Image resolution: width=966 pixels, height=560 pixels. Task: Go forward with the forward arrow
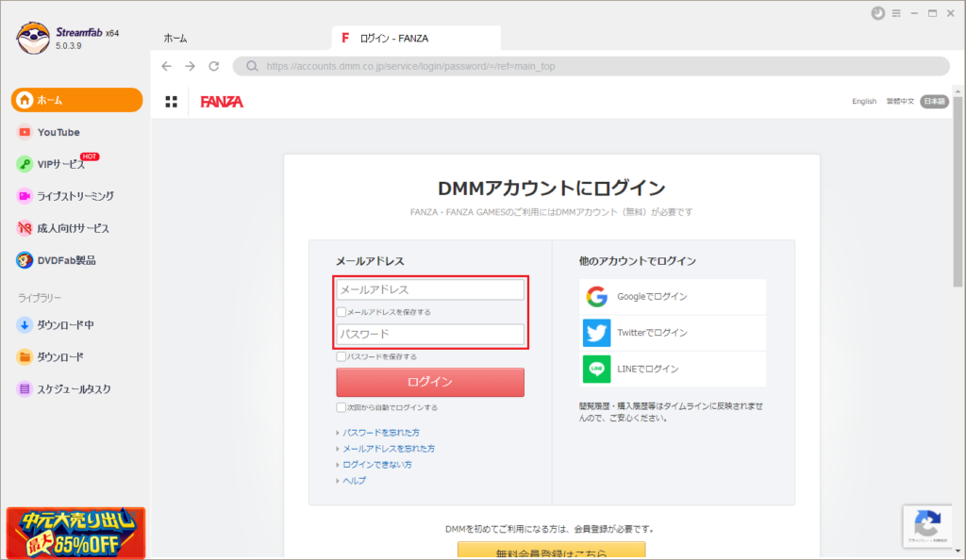point(190,66)
